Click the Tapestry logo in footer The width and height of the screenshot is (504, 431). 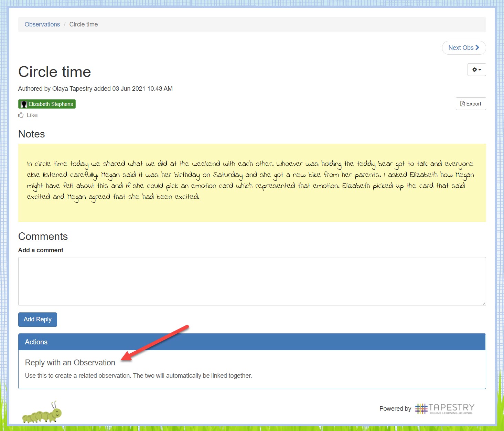[x=444, y=408]
